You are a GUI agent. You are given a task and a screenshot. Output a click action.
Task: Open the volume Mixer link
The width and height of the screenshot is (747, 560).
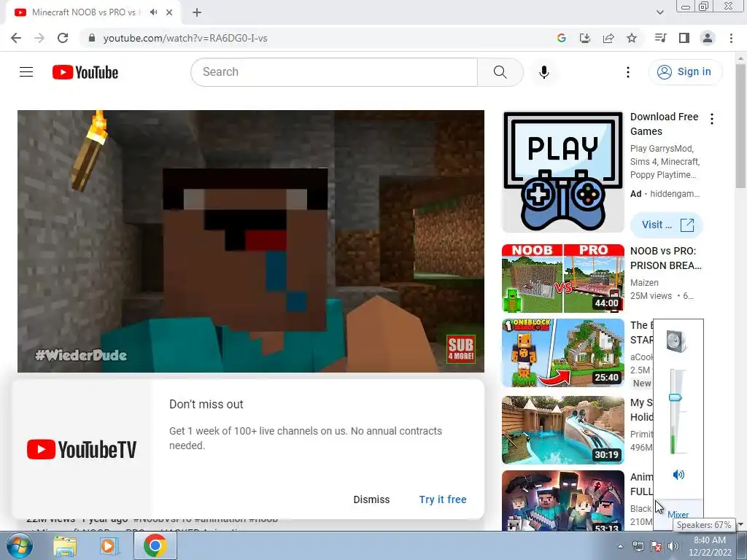coord(678,515)
